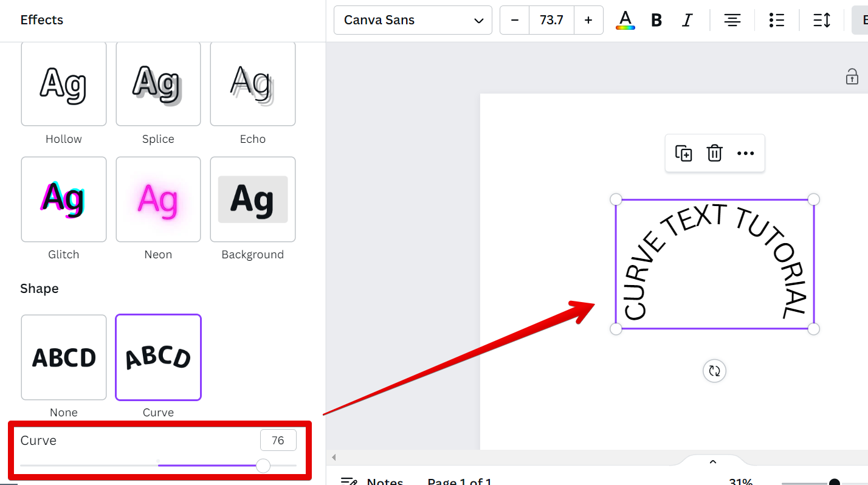Click the lock icon above the page
This screenshot has width=868, height=485.
[x=852, y=77]
